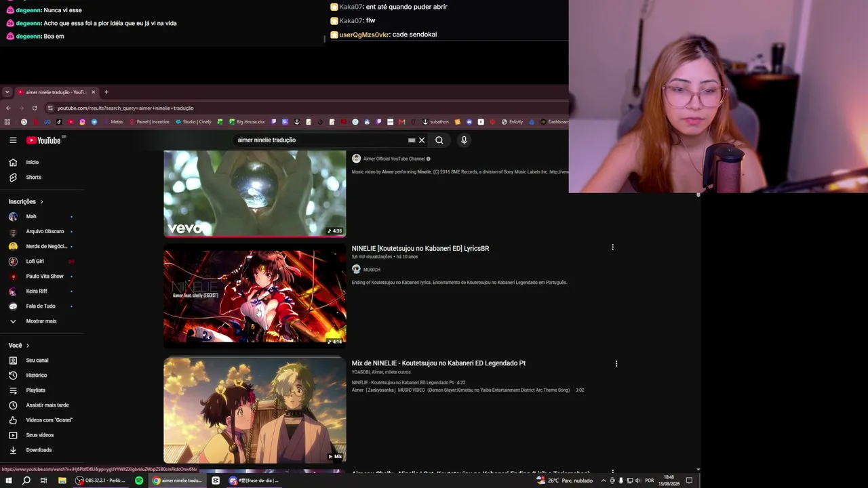868x488 pixels.
Task: Play the NINELIE LyricsBR video thumbnail
Action: pyautogui.click(x=255, y=296)
